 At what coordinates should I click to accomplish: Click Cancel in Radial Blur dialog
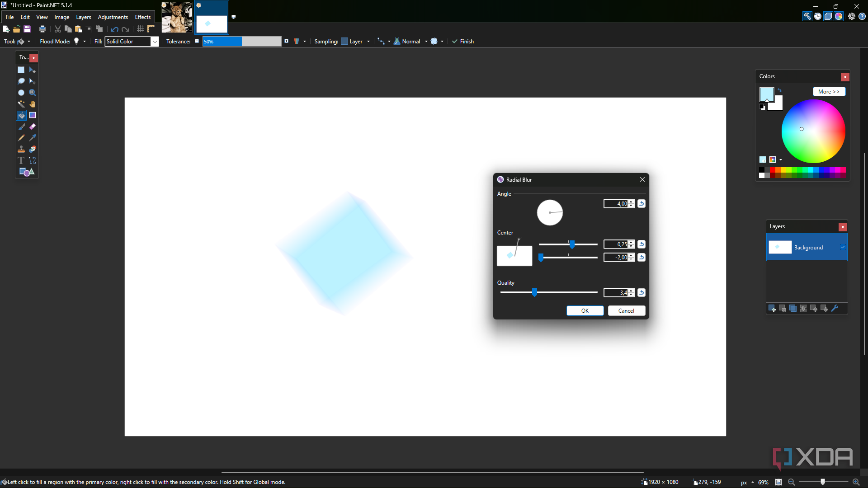coord(626,311)
